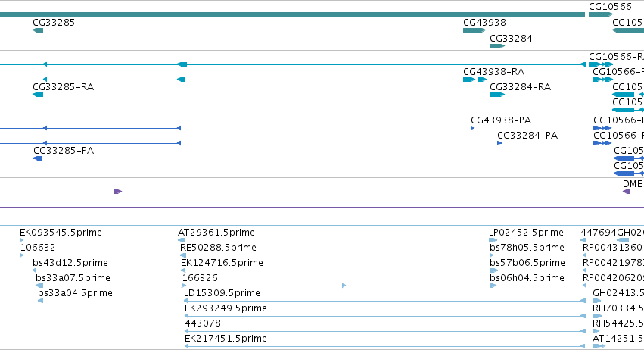Click the RH54425.5 EST label
The height and width of the screenshot is (350, 644).
[x=618, y=323]
